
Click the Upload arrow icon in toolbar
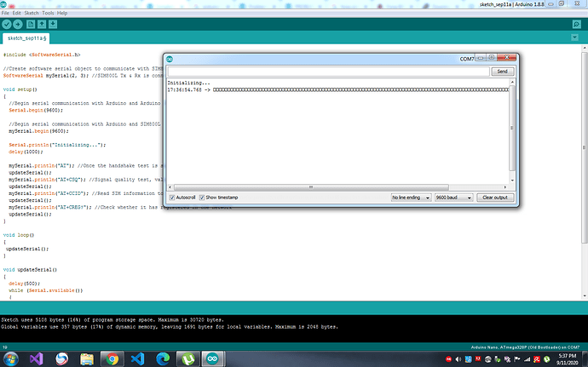(x=18, y=25)
